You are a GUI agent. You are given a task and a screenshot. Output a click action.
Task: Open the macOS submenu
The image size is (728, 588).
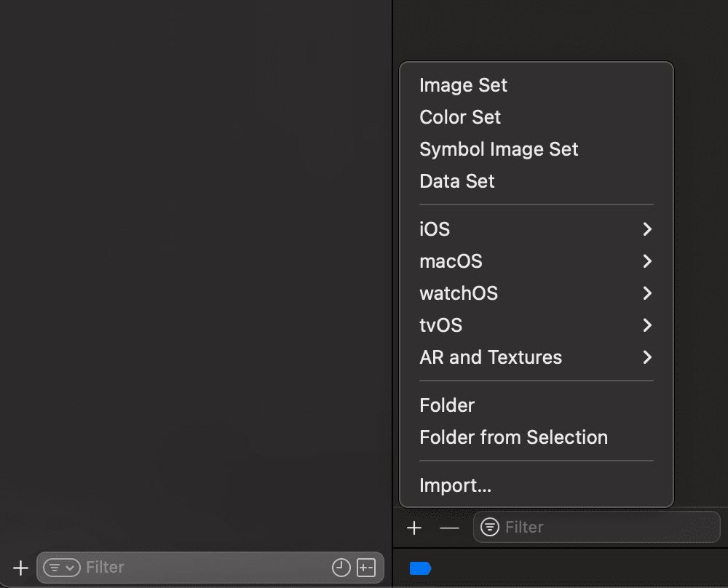[537, 261]
